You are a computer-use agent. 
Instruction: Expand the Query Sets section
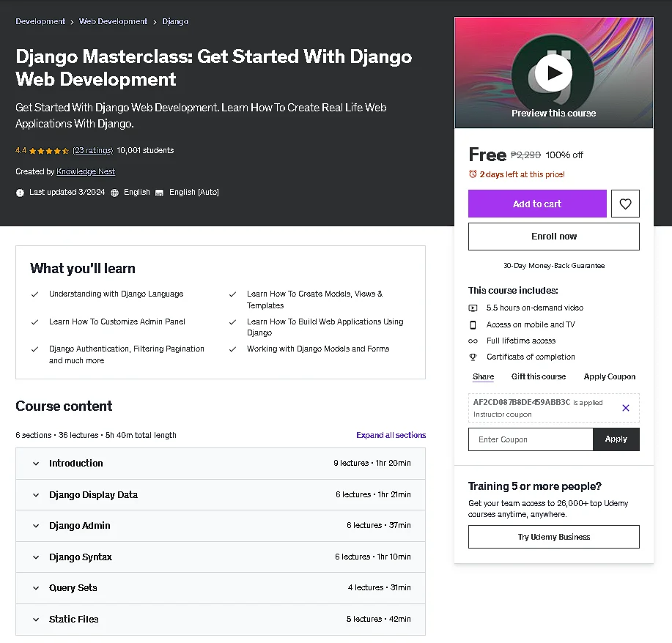221,588
